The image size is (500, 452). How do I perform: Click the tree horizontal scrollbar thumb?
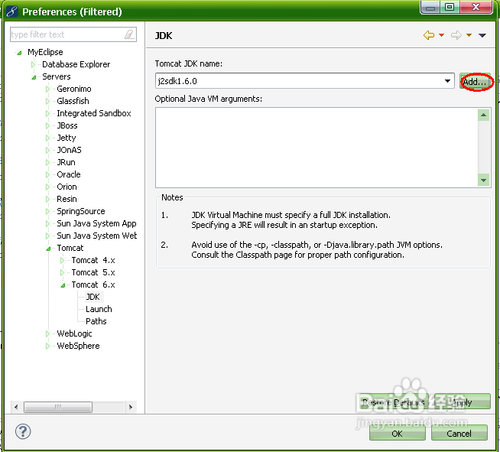pos(58,407)
